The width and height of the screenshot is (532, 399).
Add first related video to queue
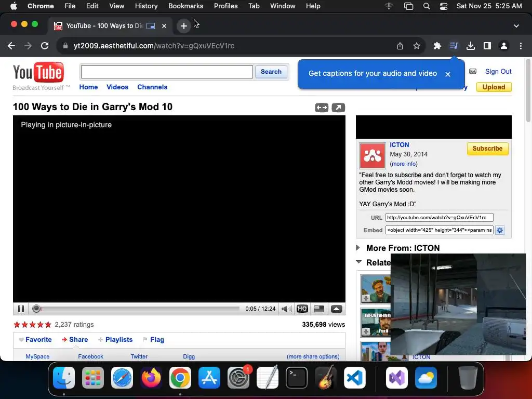point(366,298)
